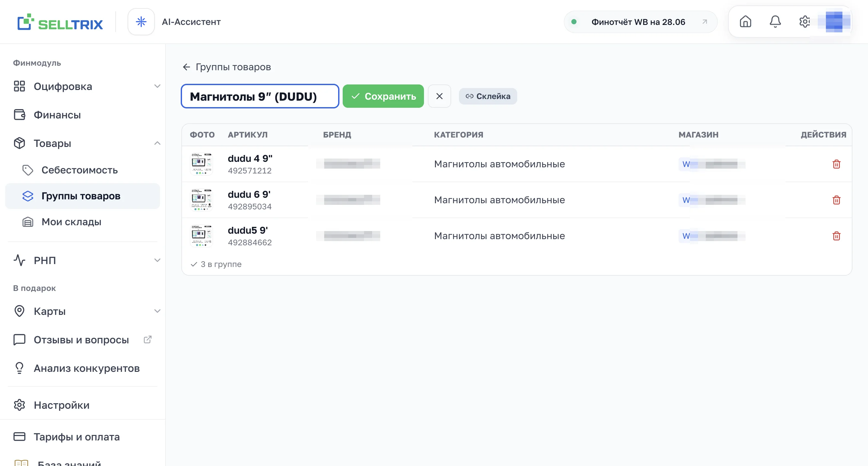The width and height of the screenshot is (868, 466).
Task: Click the АРТИКУЛ column header
Action: coord(248,135)
